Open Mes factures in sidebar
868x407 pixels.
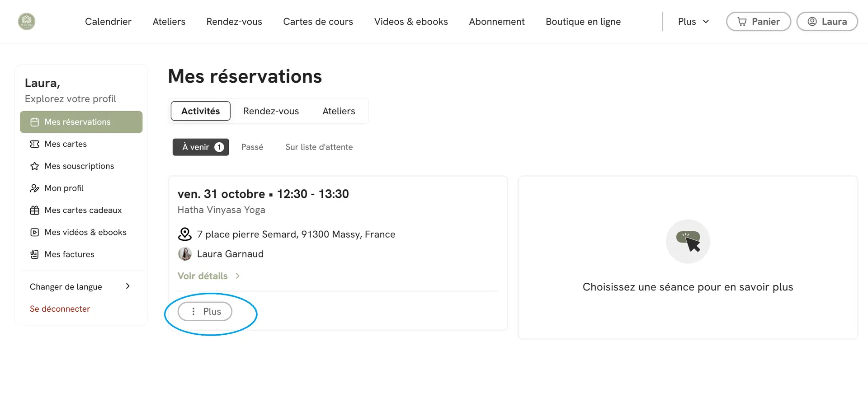coord(69,254)
